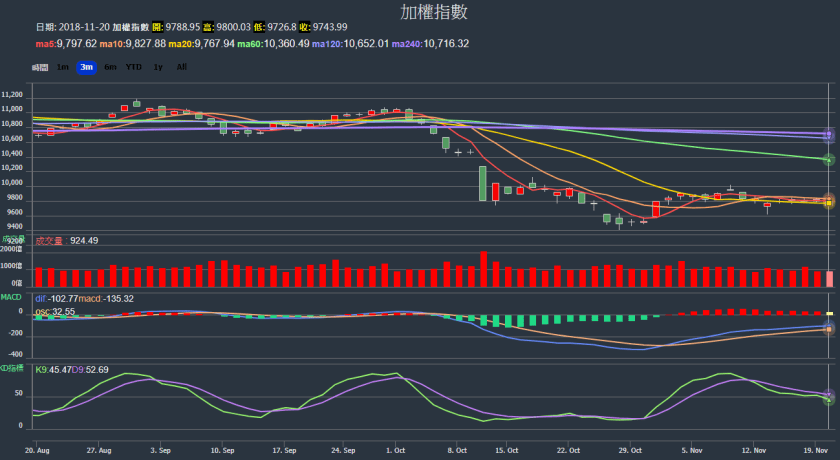Switch range to 6m

pyautogui.click(x=110, y=67)
